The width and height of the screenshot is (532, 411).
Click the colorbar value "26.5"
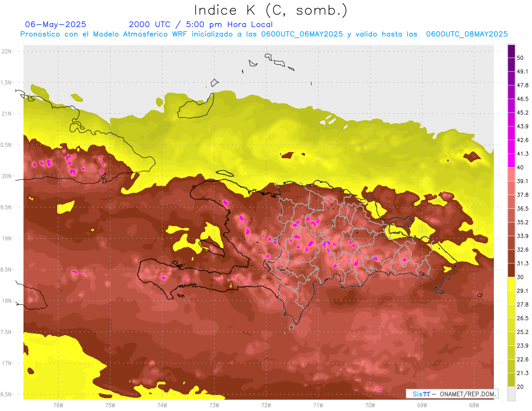click(523, 318)
